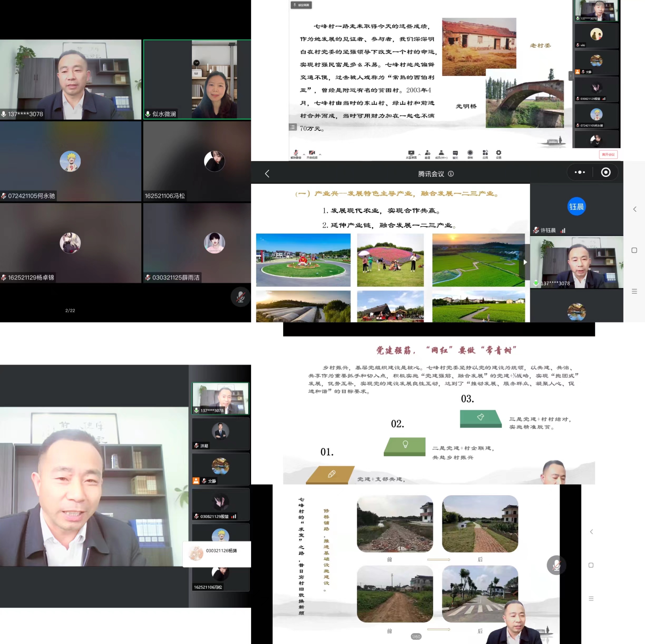
Task: Show the 成员(99+) members list
Action: click(441, 154)
